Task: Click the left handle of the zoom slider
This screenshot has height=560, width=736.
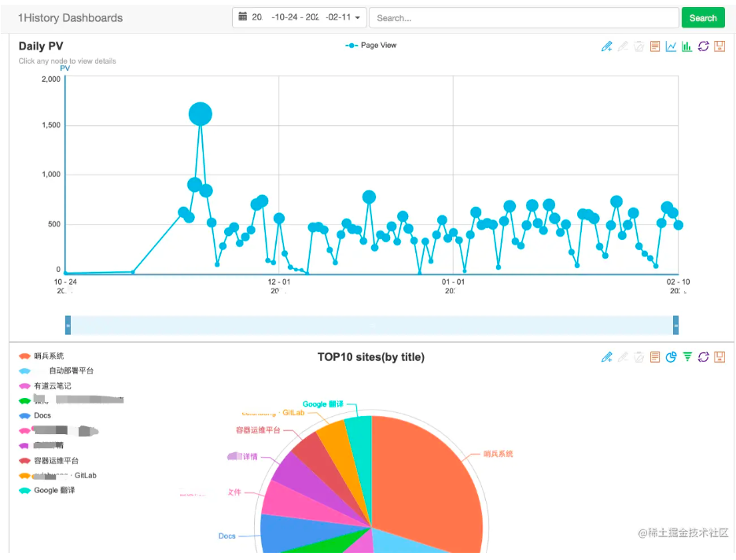Action: (68, 326)
